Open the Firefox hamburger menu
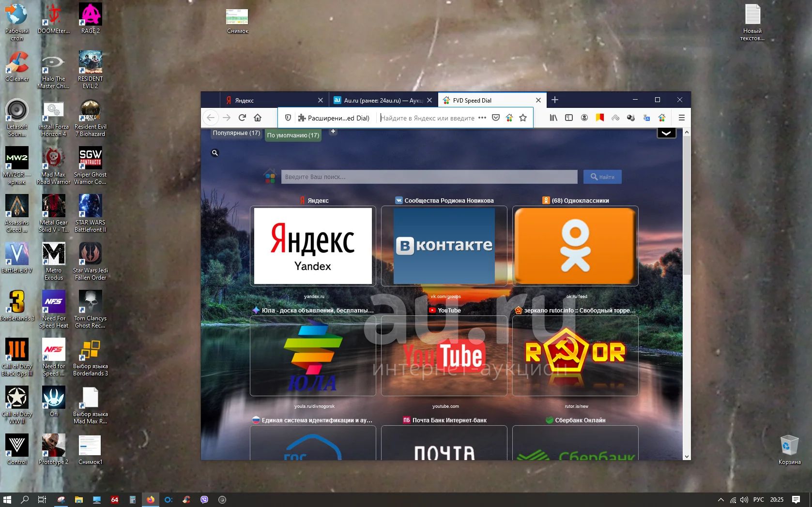Screen dimensions: 812x507 tap(681, 118)
